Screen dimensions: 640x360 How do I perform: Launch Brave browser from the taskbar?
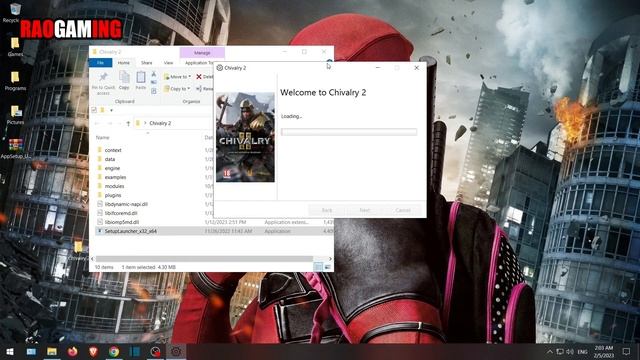point(93,352)
